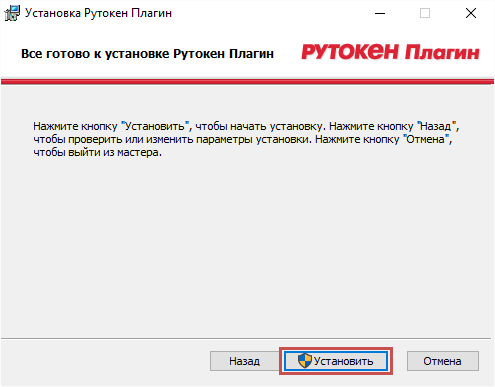
Task: Cancel setup with the Отмена button
Action: [x=443, y=361]
